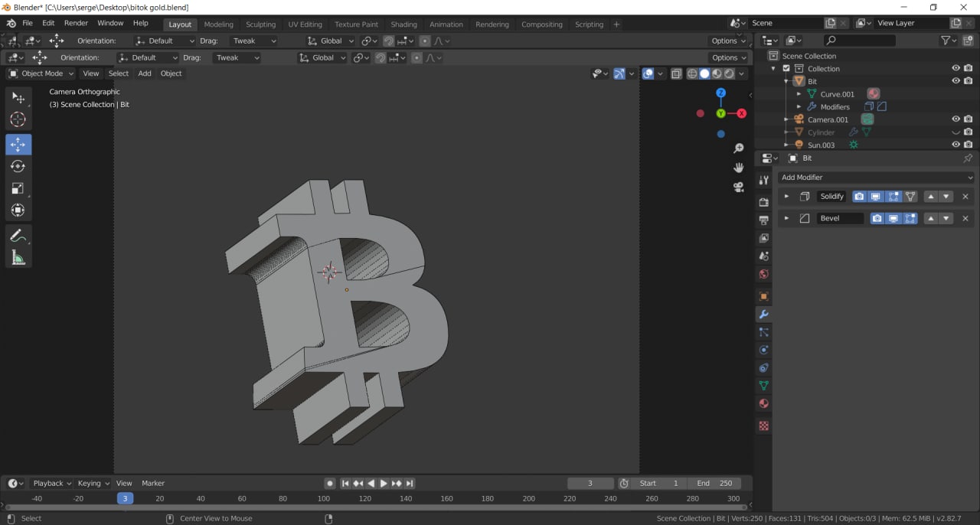Screen dimensions: 980x525
Task: Open the Output properties tab
Action: pyautogui.click(x=763, y=220)
